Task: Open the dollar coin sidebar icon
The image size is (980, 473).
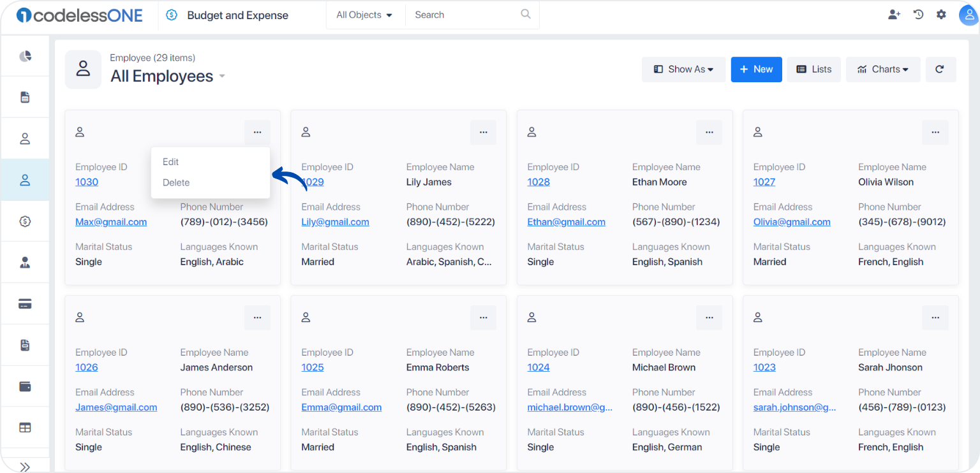Action: pyautogui.click(x=25, y=221)
